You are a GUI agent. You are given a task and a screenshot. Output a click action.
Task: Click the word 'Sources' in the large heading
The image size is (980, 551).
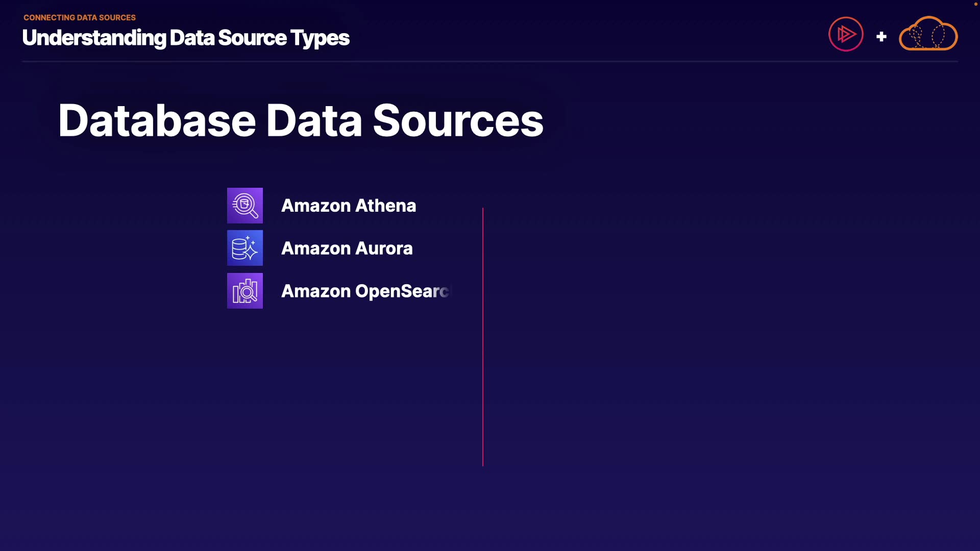coord(458,121)
